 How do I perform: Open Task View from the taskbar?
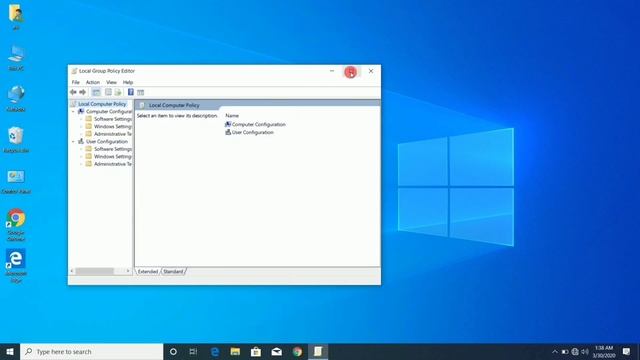pos(193,351)
